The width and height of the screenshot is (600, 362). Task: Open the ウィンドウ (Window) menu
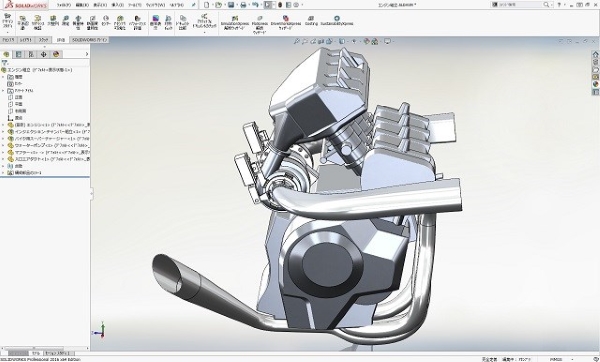point(155,5)
